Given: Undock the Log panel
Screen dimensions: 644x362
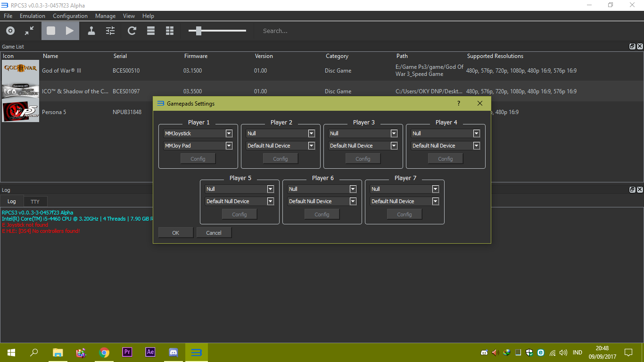Looking at the screenshot, I should [x=632, y=189].
